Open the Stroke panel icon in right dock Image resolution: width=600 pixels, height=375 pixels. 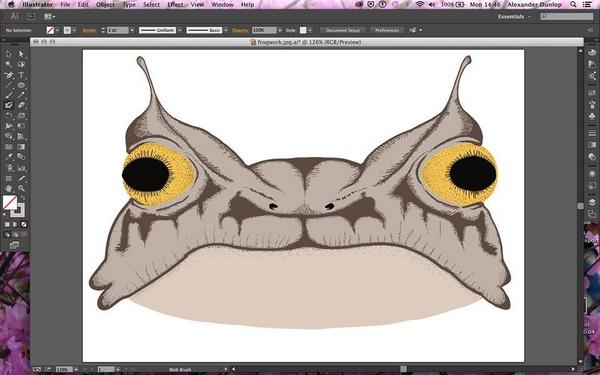[592, 133]
